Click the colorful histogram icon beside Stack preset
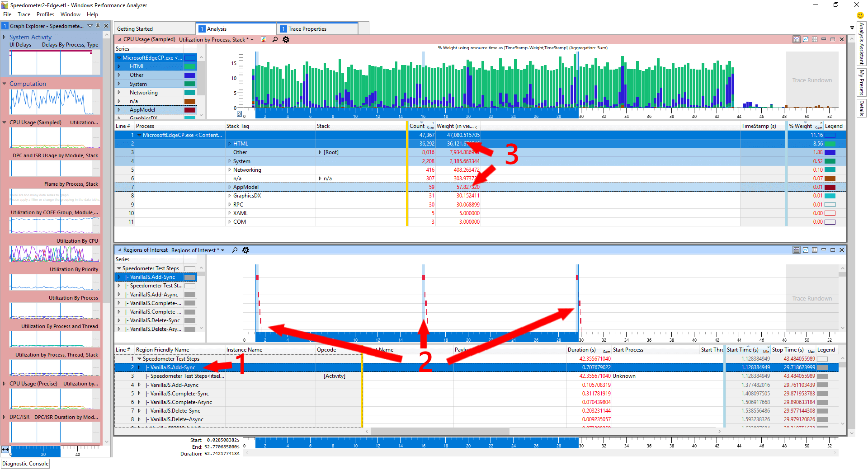The image size is (868, 470). click(264, 40)
